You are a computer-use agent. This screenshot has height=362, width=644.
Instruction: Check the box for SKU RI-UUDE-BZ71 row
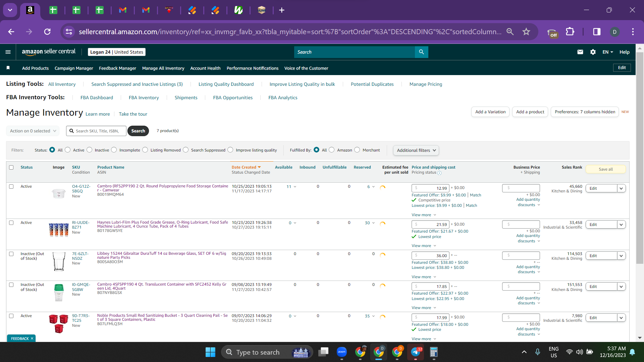point(11,223)
